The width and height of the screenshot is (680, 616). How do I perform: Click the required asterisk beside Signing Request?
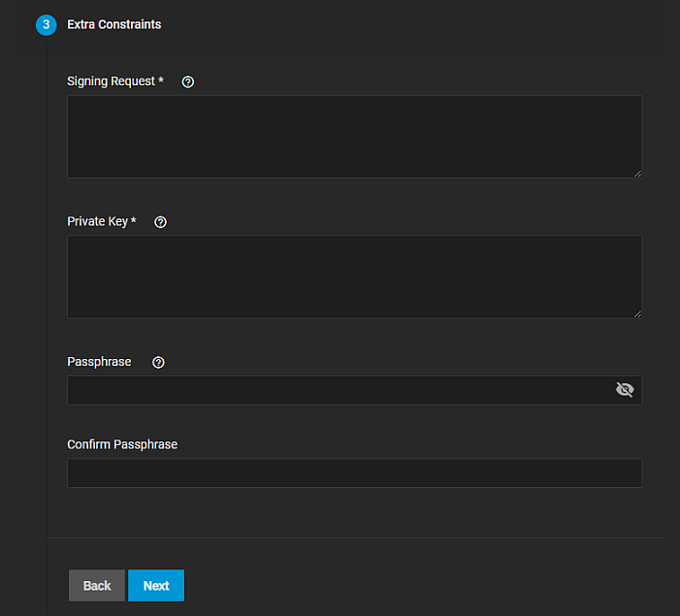pos(161,81)
